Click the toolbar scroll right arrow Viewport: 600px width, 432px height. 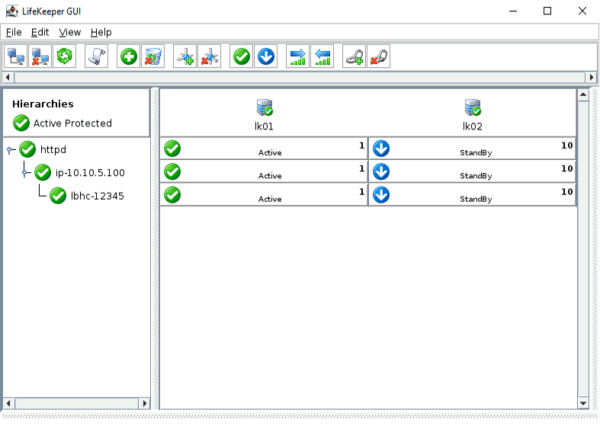[591, 77]
